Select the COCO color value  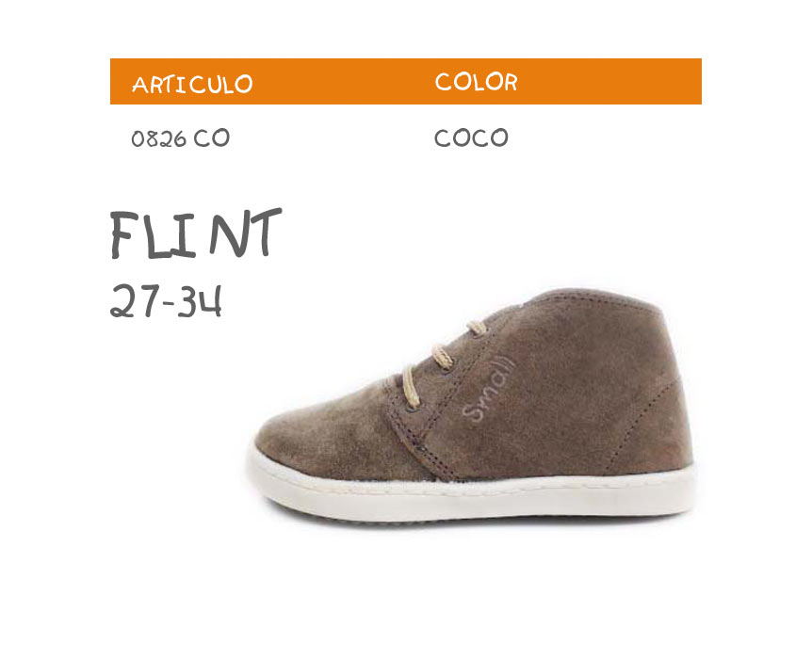(471, 137)
